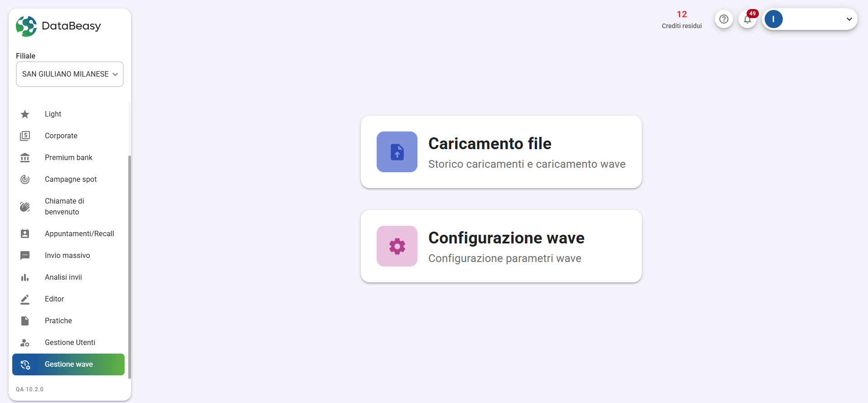
Task: Select the Invio massivo message icon
Action: 24,255
